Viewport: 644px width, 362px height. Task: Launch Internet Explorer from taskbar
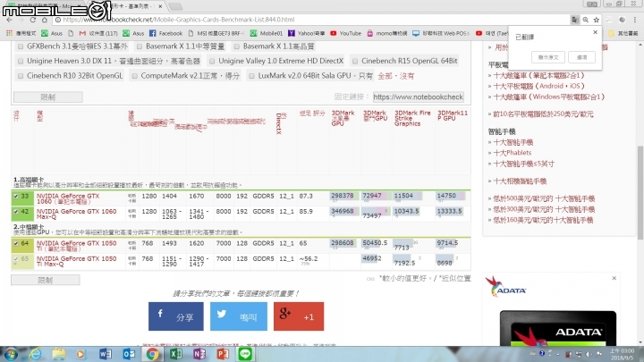35,354
